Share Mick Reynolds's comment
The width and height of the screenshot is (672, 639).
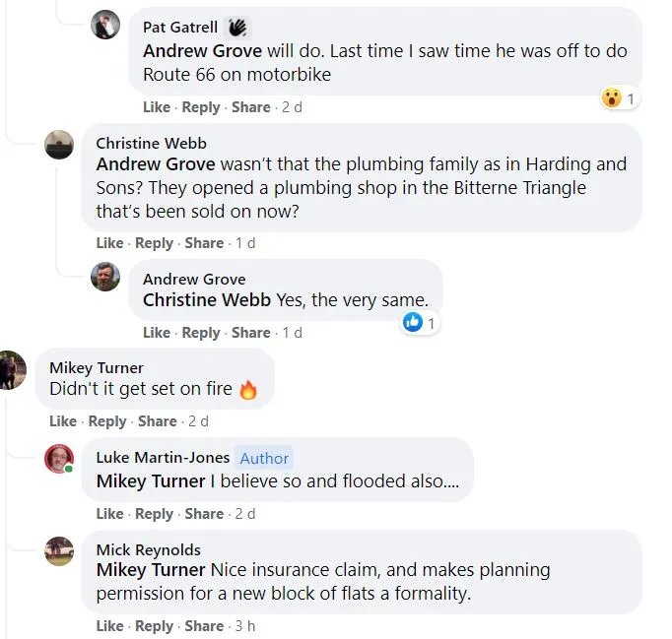tap(204, 626)
